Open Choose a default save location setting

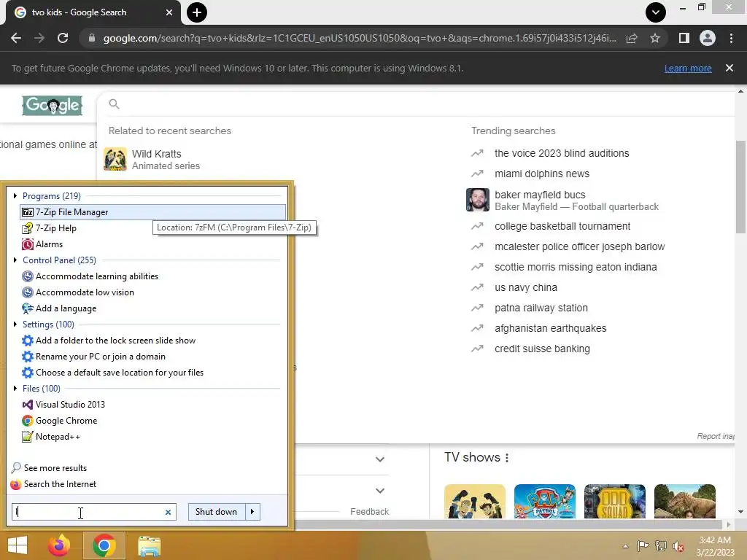click(119, 373)
